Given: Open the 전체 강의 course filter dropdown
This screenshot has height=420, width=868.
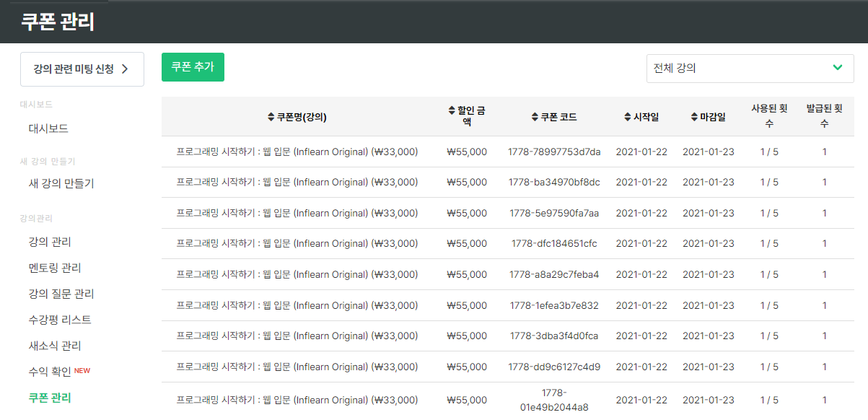Looking at the screenshot, I should click(x=750, y=68).
